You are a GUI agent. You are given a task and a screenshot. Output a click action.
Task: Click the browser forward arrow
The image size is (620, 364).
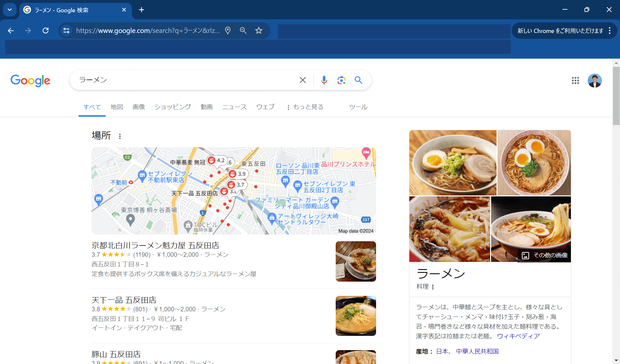[28, 31]
